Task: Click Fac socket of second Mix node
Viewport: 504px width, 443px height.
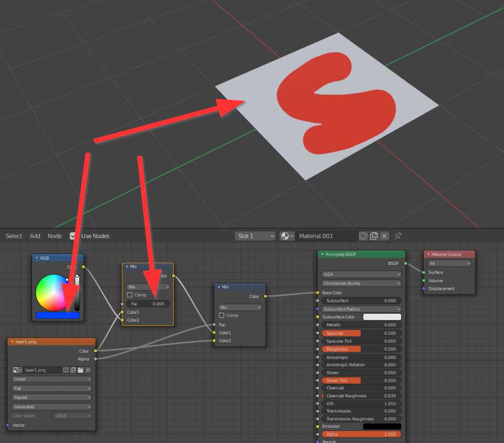Action: [x=214, y=325]
